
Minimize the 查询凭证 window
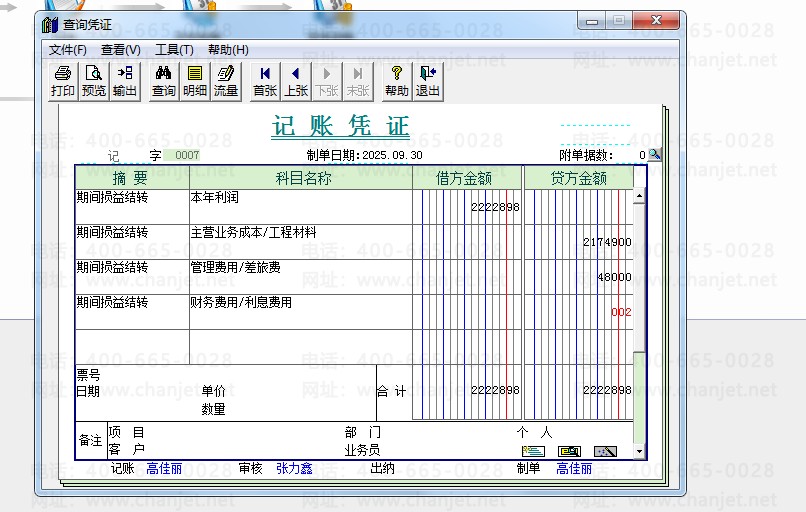[592, 21]
